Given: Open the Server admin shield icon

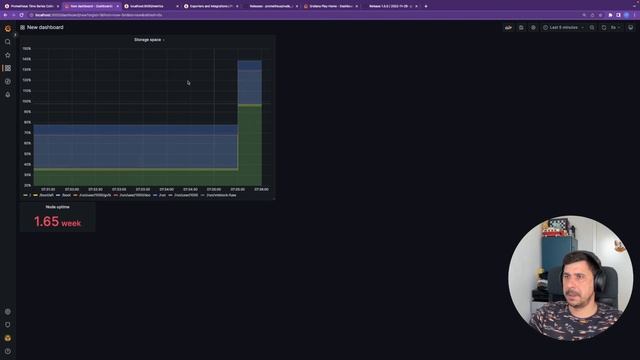Looking at the screenshot, I should coord(8,324).
